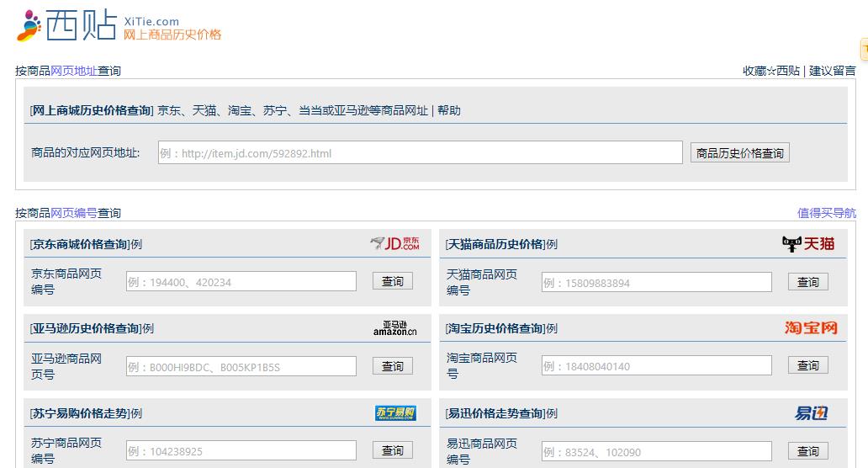Image resolution: width=868 pixels, height=468 pixels.
Task: Click the Taobao logo
Action: pyautogui.click(x=811, y=328)
